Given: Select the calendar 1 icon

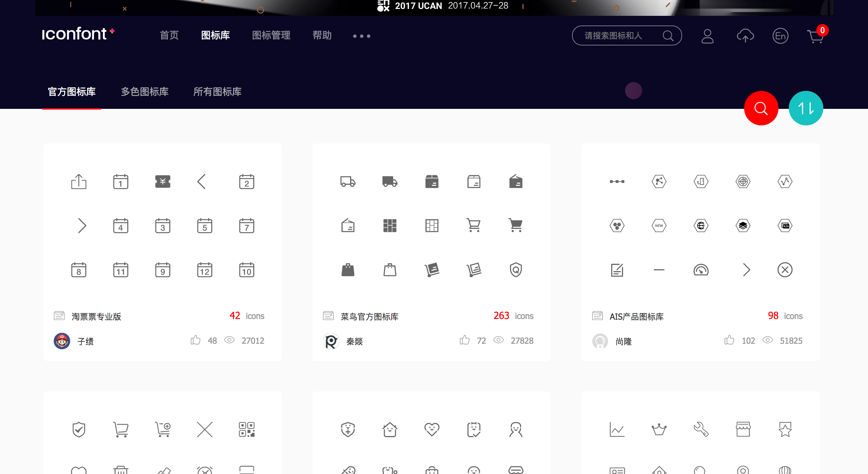Looking at the screenshot, I should tap(121, 182).
